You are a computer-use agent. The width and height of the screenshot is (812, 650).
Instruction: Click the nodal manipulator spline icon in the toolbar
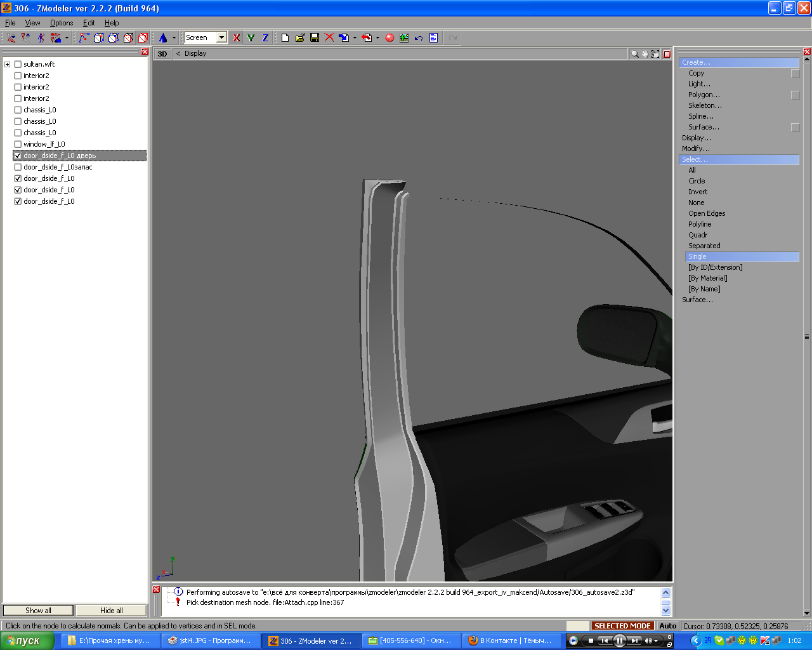click(x=84, y=38)
